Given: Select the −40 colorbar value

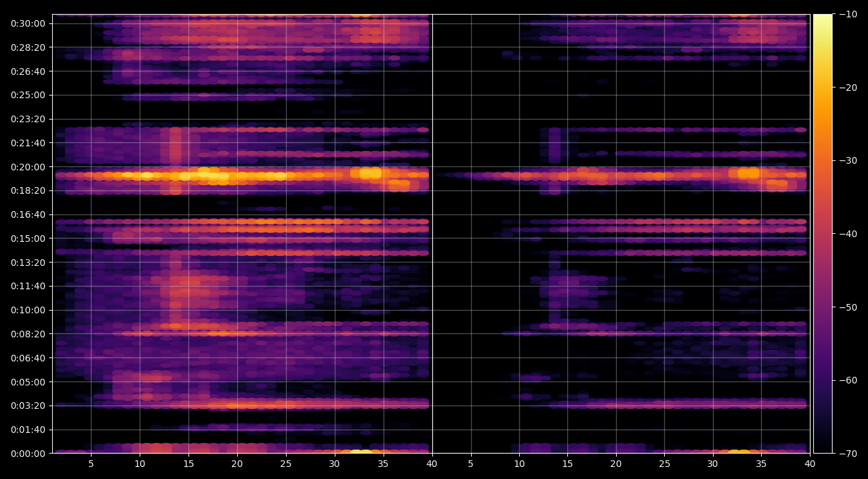Looking at the screenshot, I should [849, 234].
